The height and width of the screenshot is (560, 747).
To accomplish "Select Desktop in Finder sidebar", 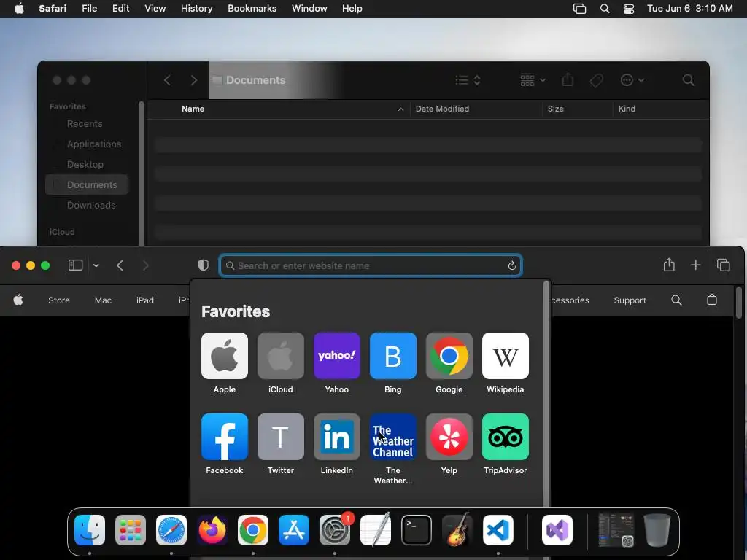I will 85,165.
